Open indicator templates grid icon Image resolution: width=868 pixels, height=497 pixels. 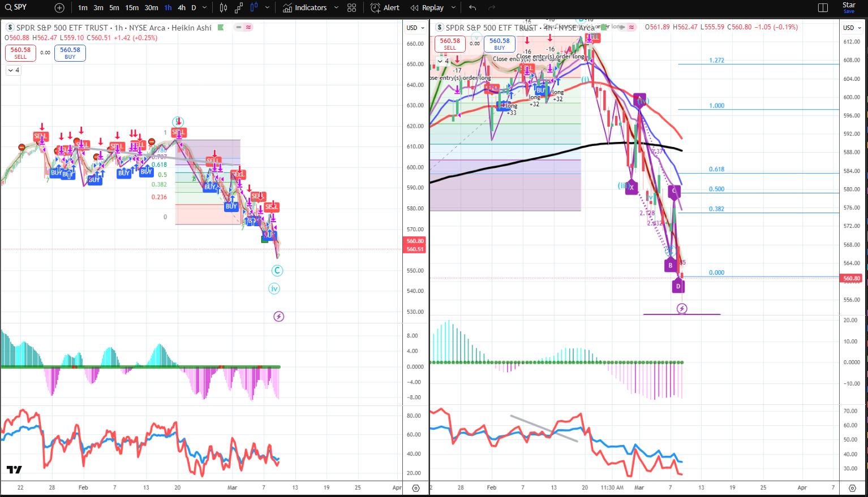[x=352, y=8]
